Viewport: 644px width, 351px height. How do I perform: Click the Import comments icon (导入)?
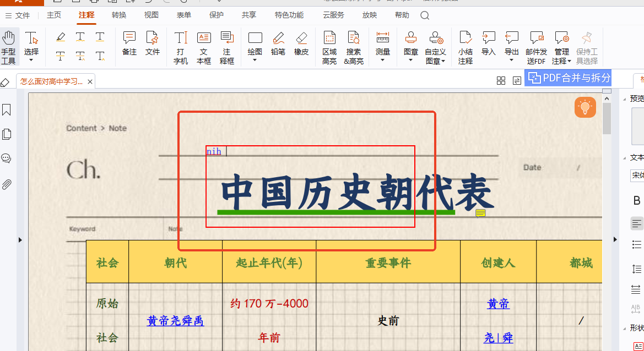(489, 44)
